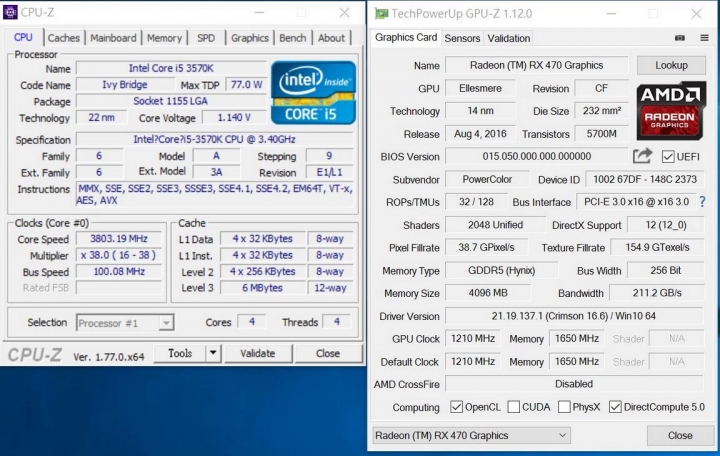Click the Max TDP value 77.0 W
Image resolution: width=720 pixels, height=456 pixels.
(x=246, y=85)
